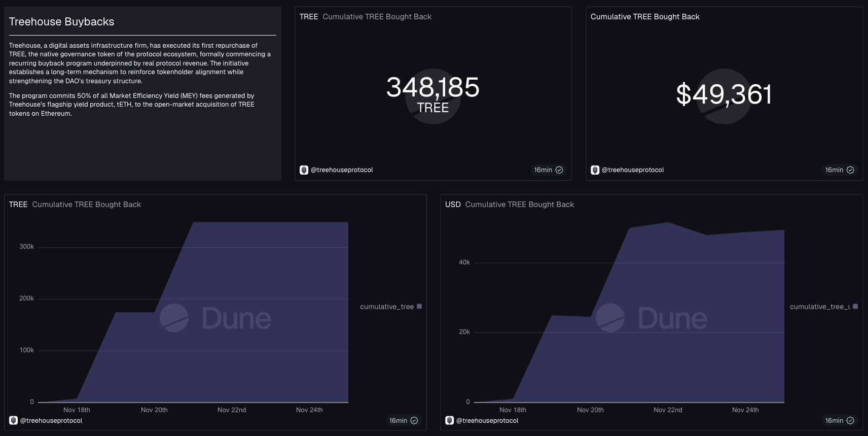Screen dimensions: 868x436
Task: Click the TREE prefix in the 348,185 counter title
Action: (x=309, y=17)
